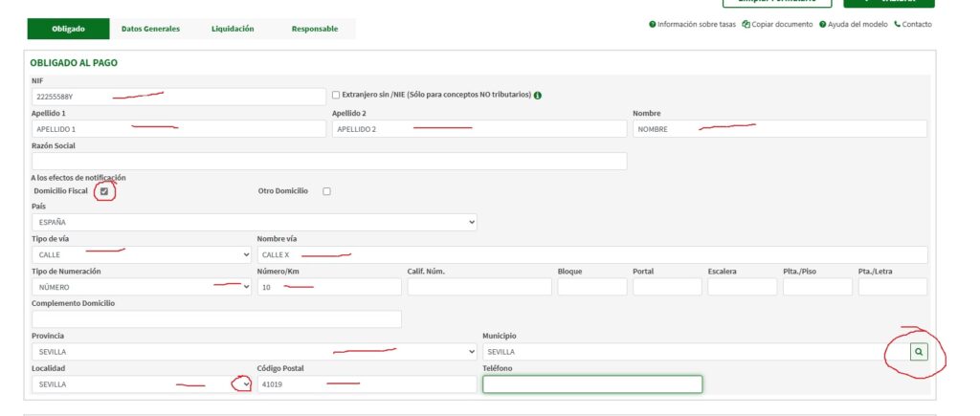The height and width of the screenshot is (416, 980).
Task: Uncheck the Domicilio Fiscal checkbox
Action: 104,191
